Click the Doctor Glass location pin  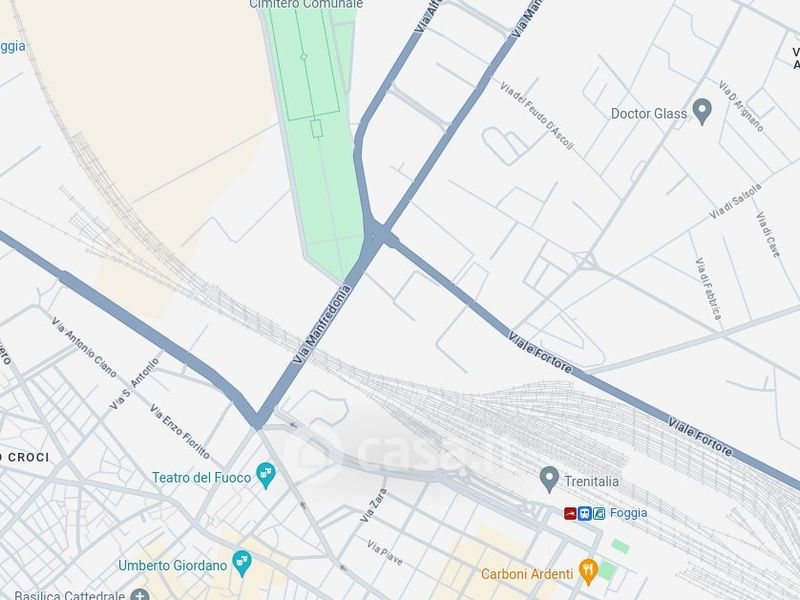pyautogui.click(x=702, y=111)
